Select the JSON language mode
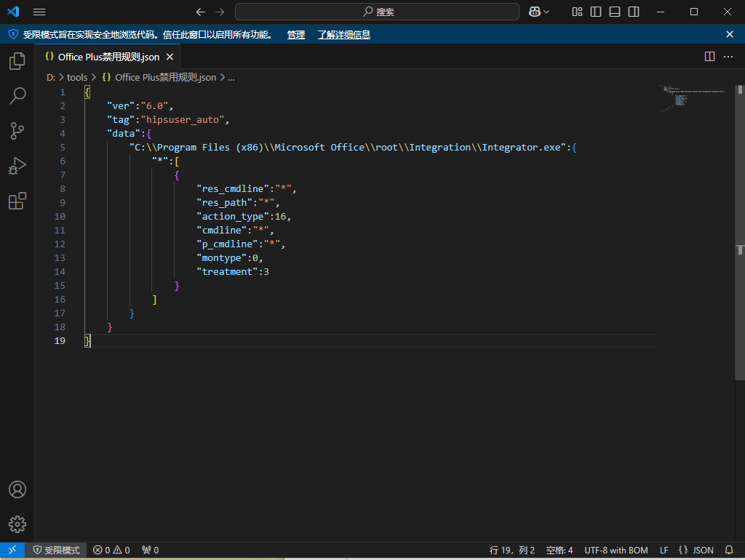 [696, 550]
